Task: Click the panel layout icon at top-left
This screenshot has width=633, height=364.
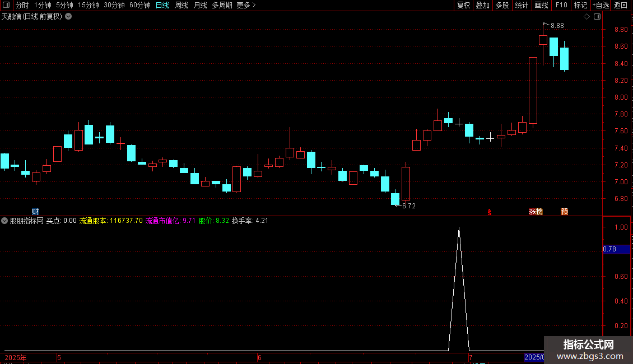Action: point(6,5)
